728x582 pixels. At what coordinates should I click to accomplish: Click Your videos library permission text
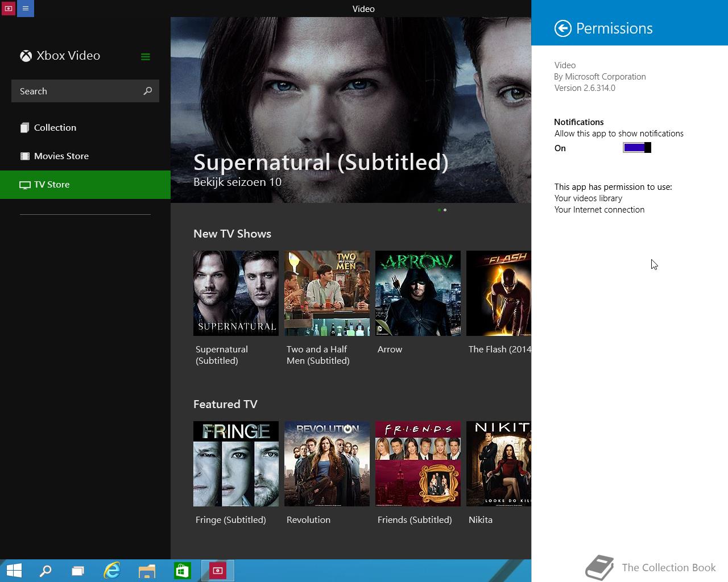coord(588,198)
